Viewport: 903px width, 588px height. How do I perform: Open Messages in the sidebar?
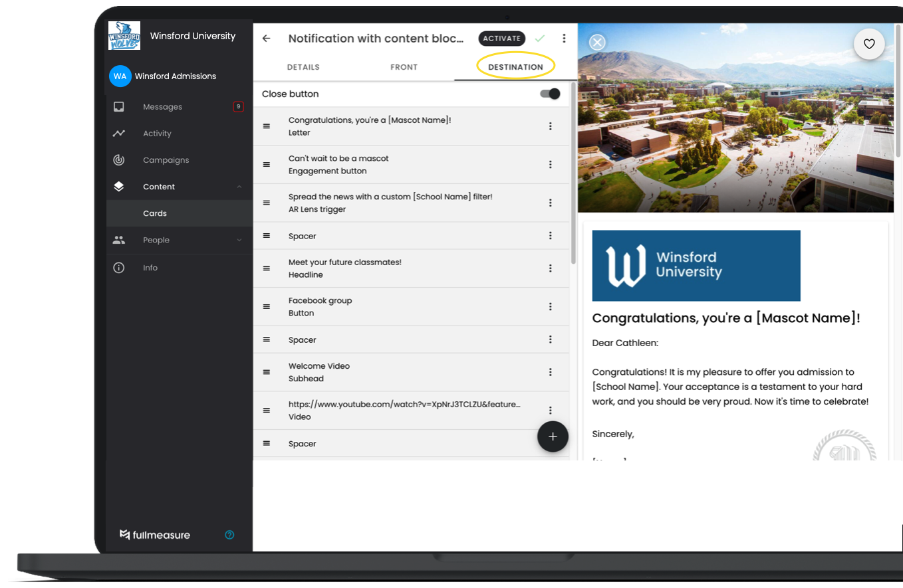point(162,107)
